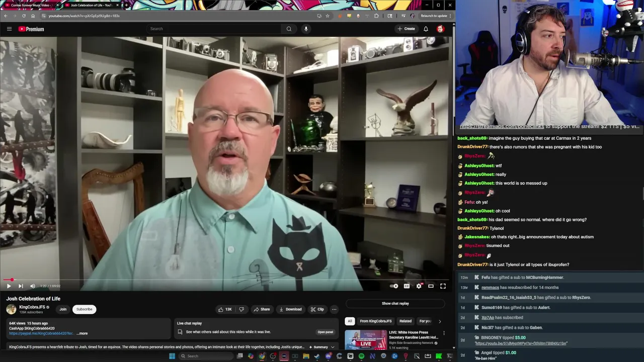Image resolution: width=644 pixels, height=362 pixels.
Task: Open the live chat replay panel
Action: [x=326, y=332]
